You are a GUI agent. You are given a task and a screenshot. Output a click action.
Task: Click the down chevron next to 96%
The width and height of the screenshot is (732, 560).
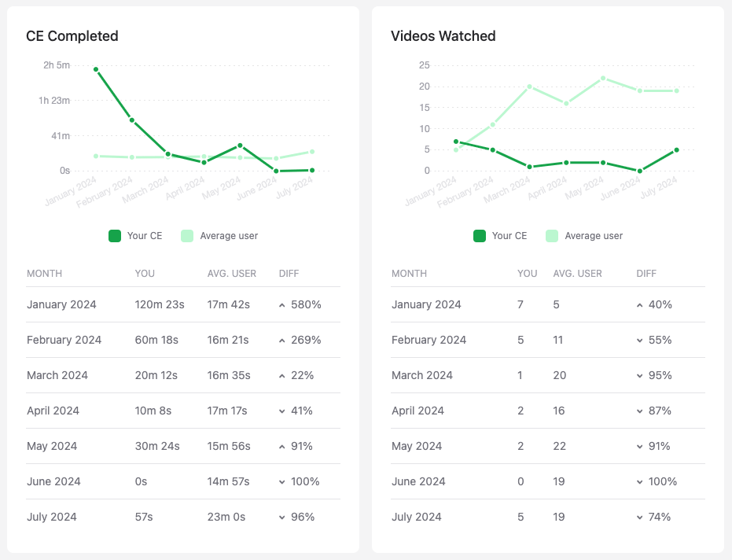(282, 518)
